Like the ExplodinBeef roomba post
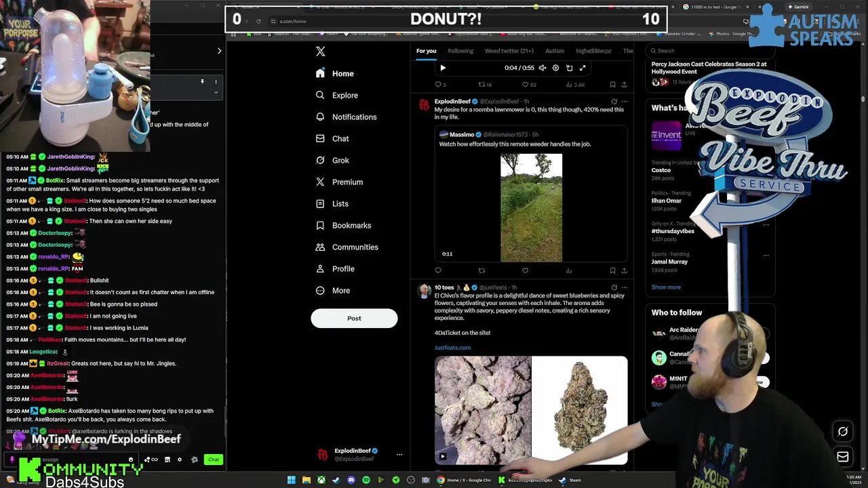The width and height of the screenshot is (868, 488). pos(525,270)
